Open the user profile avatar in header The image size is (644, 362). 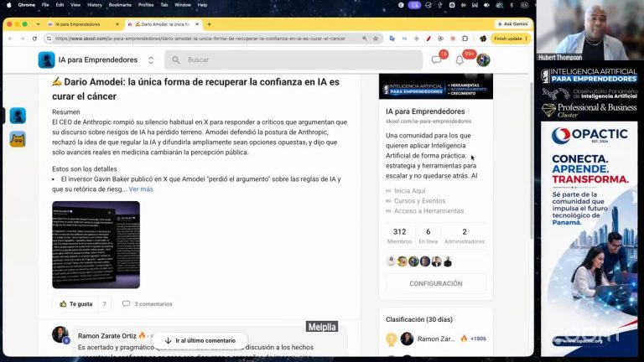[x=483, y=60]
